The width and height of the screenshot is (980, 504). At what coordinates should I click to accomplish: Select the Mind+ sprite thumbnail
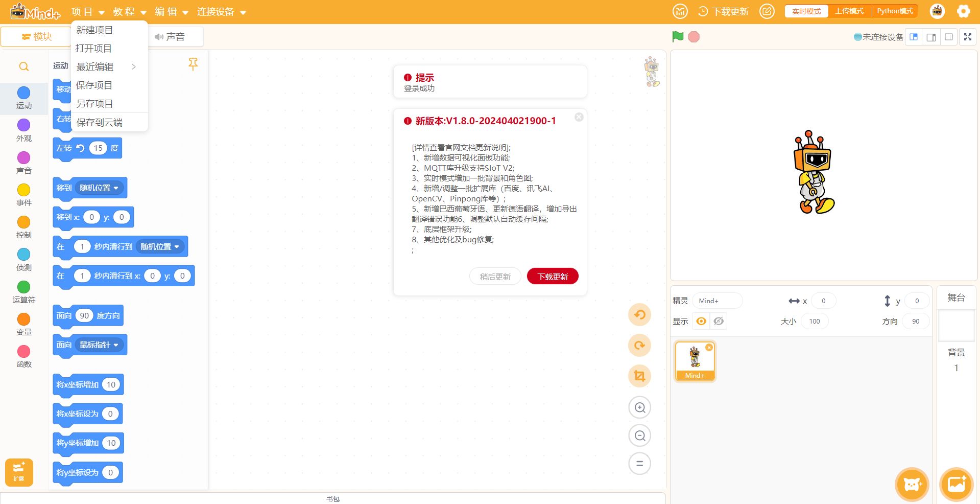pos(695,361)
